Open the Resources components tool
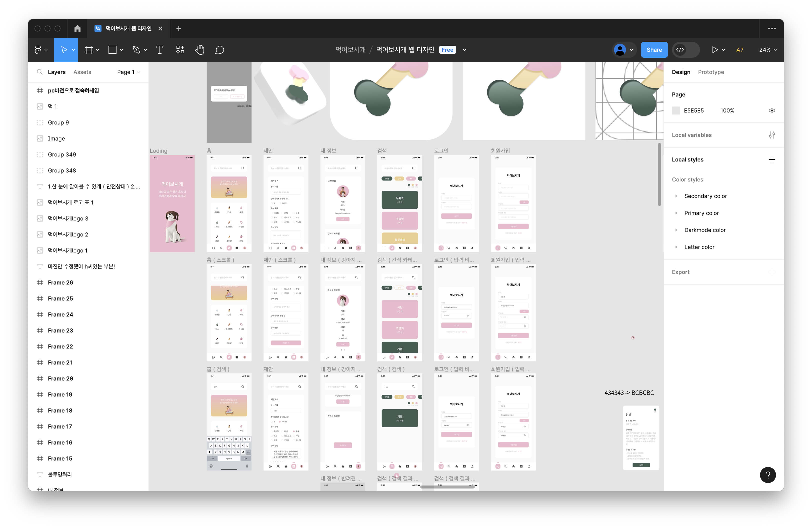The image size is (812, 528). [x=180, y=50]
